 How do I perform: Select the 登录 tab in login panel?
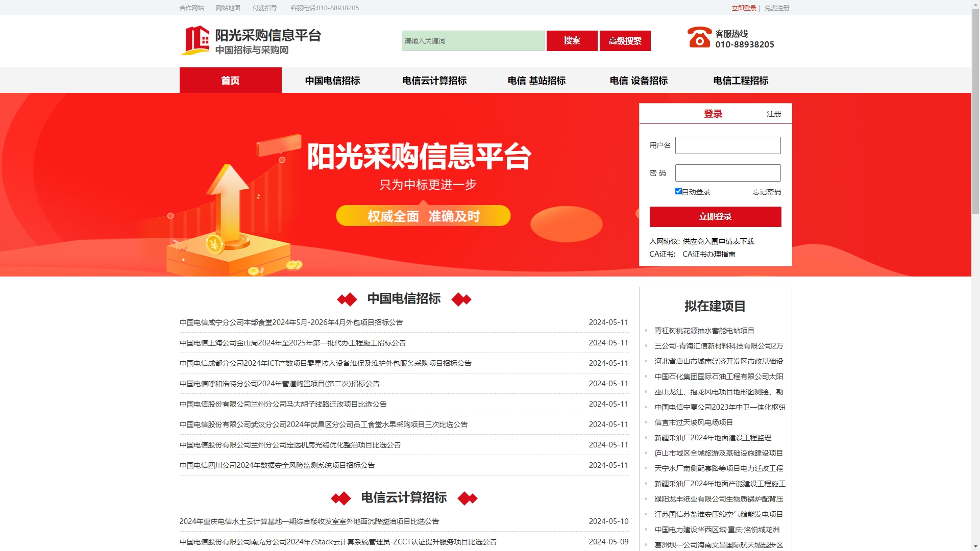713,114
